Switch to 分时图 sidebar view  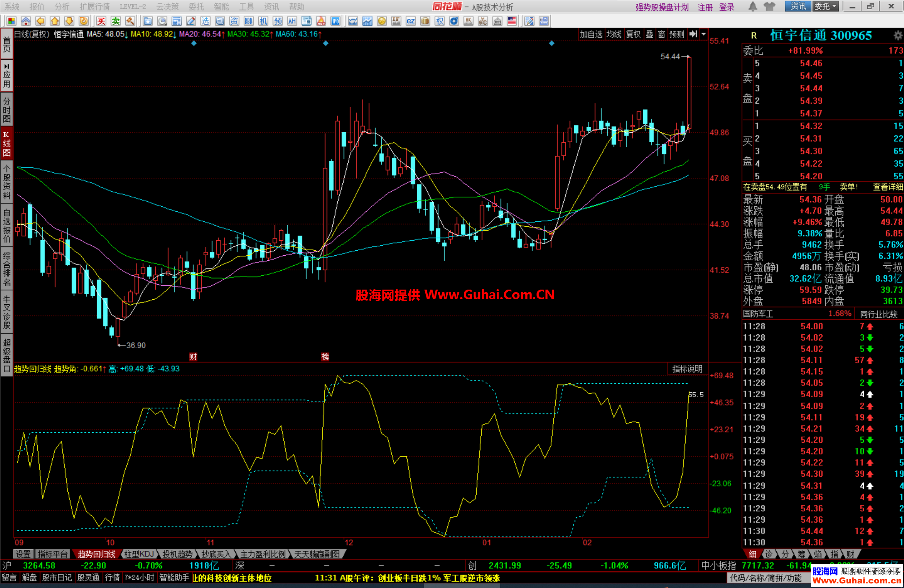[x=7, y=110]
